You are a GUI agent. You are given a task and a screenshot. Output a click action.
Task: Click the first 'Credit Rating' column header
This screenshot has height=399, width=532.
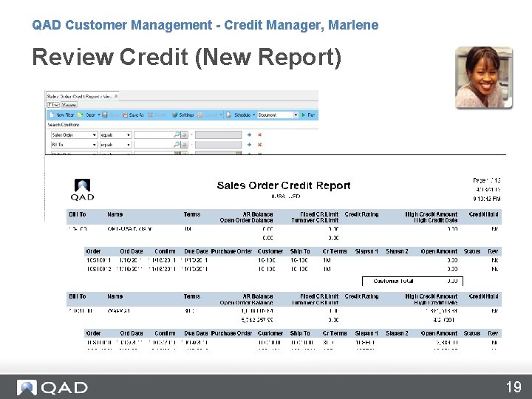coord(361,214)
